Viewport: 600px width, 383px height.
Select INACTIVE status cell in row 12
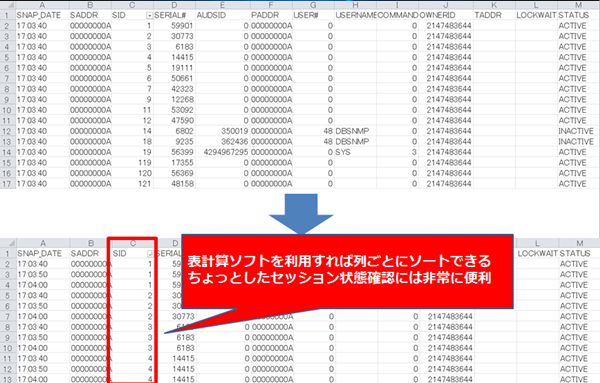pyautogui.click(x=579, y=131)
